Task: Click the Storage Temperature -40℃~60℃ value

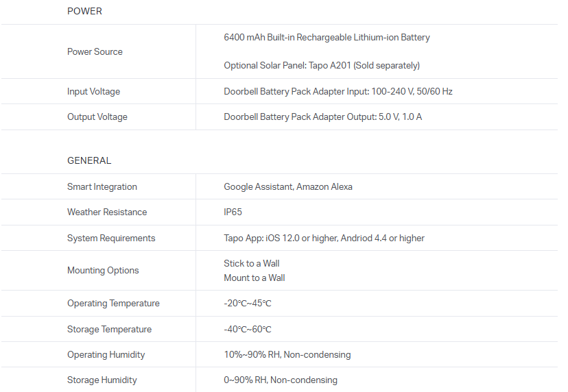Action: (x=247, y=329)
